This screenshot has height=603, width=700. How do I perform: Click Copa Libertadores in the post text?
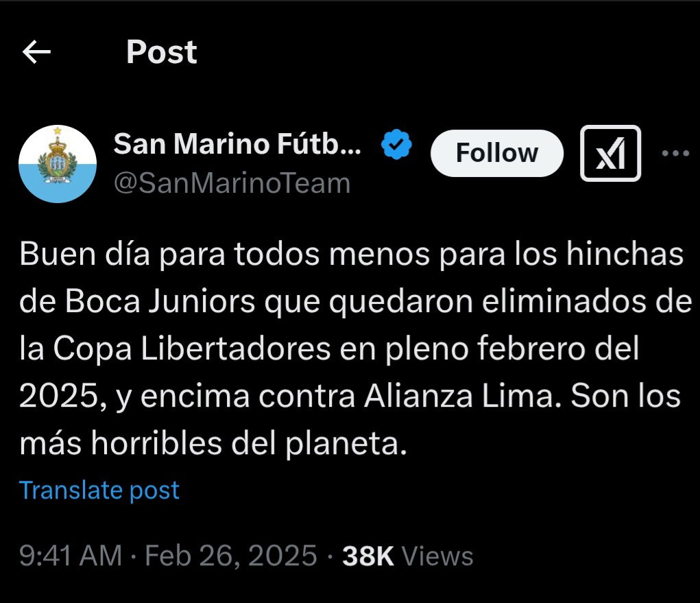pos(192,349)
